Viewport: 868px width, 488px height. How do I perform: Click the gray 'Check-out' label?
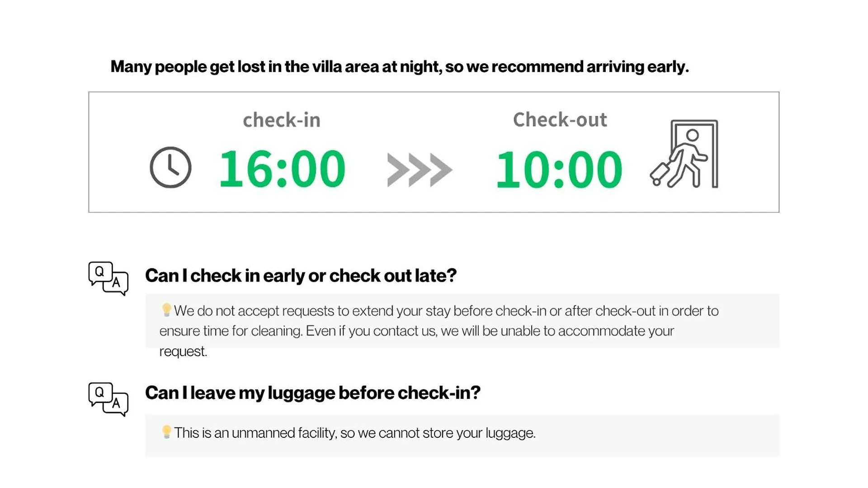coord(560,120)
